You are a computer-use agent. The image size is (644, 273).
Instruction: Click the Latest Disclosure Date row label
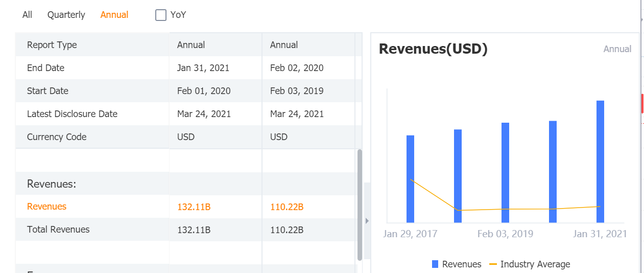tap(72, 114)
